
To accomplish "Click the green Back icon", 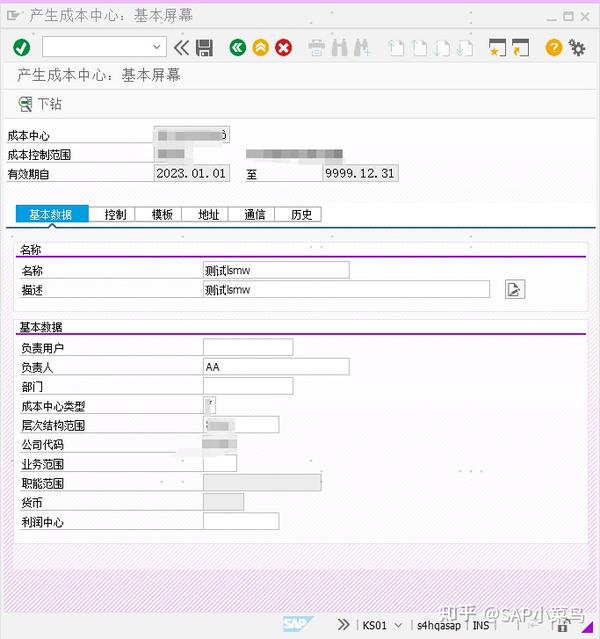I will [238, 48].
